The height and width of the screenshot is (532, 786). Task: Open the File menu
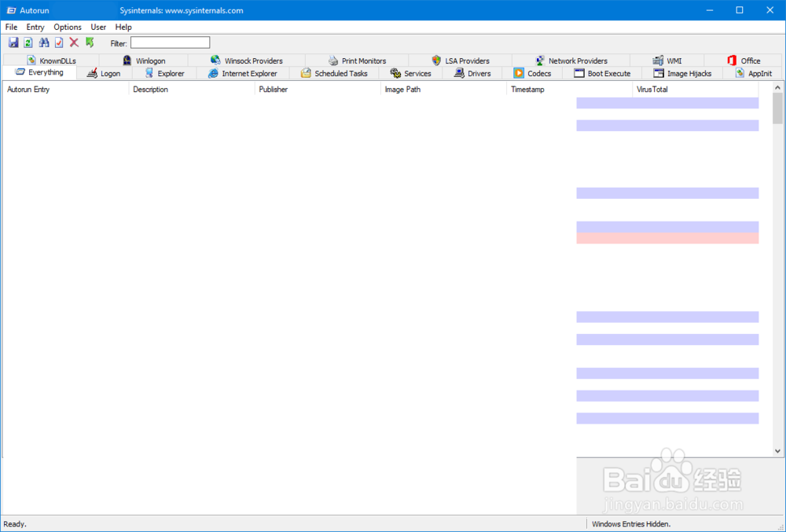pos(11,27)
